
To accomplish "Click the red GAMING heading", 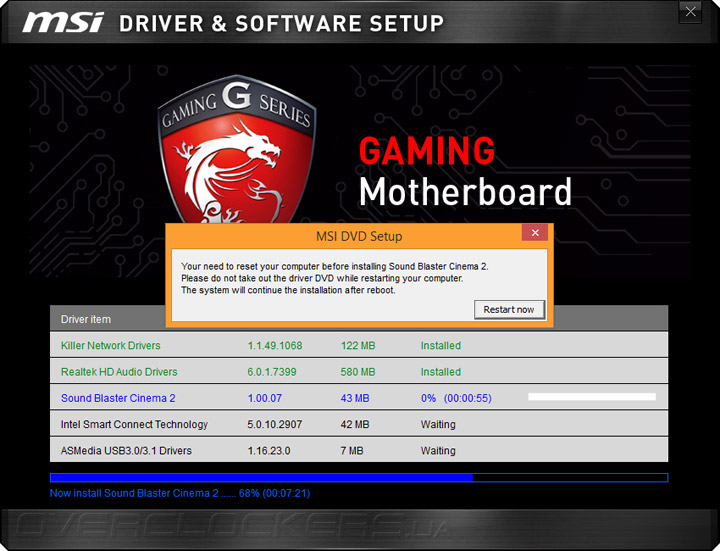I will tap(427, 151).
